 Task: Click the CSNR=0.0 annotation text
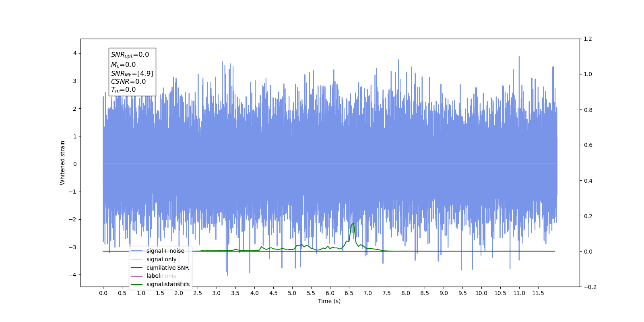point(128,81)
